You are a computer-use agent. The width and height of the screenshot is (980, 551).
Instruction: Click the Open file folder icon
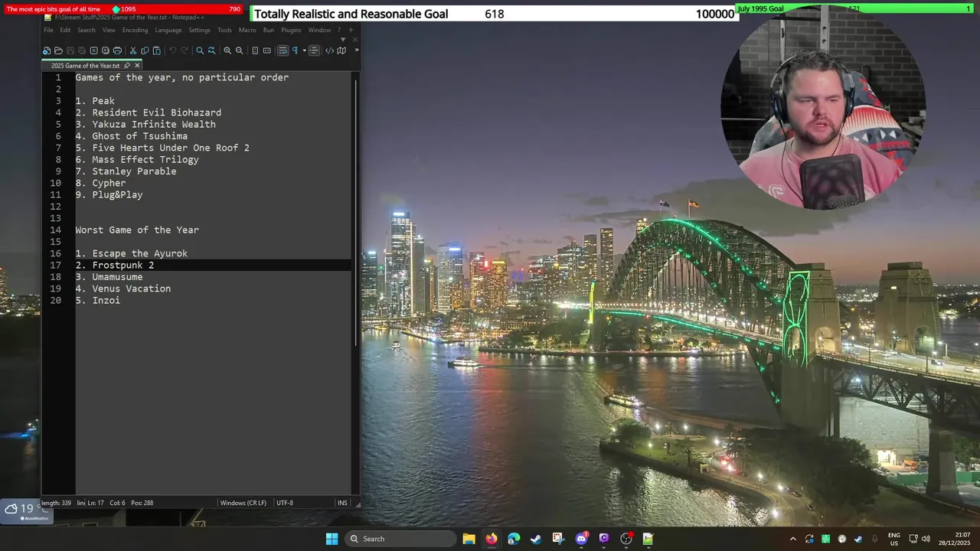pyautogui.click(x=58, y=51)
